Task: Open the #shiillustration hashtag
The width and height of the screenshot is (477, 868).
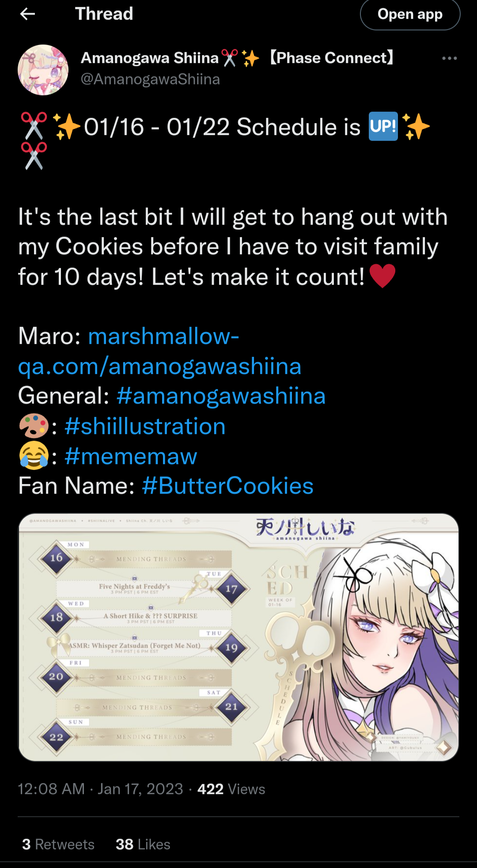Action: [145, 426]
